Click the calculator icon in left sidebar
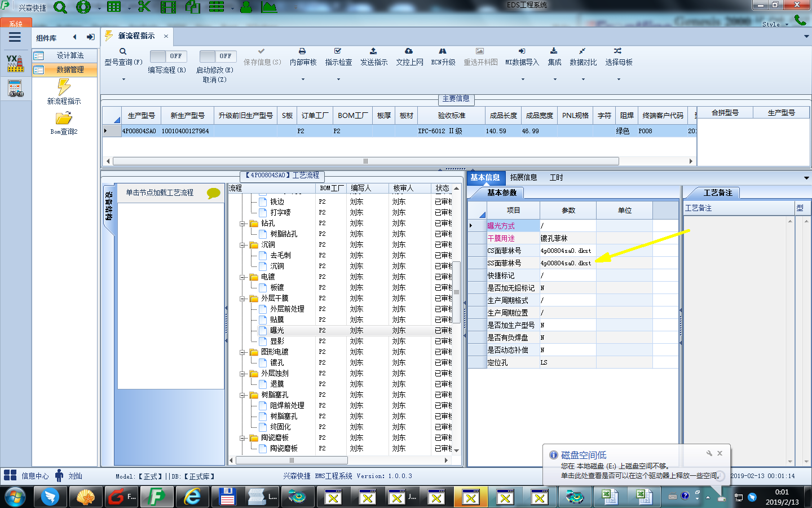The image size is (812, 508). coord(15,89)
